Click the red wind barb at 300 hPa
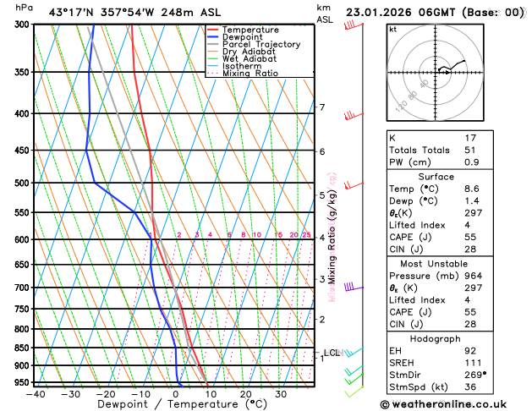The image size is (532, 411). [x=354, y=25]
